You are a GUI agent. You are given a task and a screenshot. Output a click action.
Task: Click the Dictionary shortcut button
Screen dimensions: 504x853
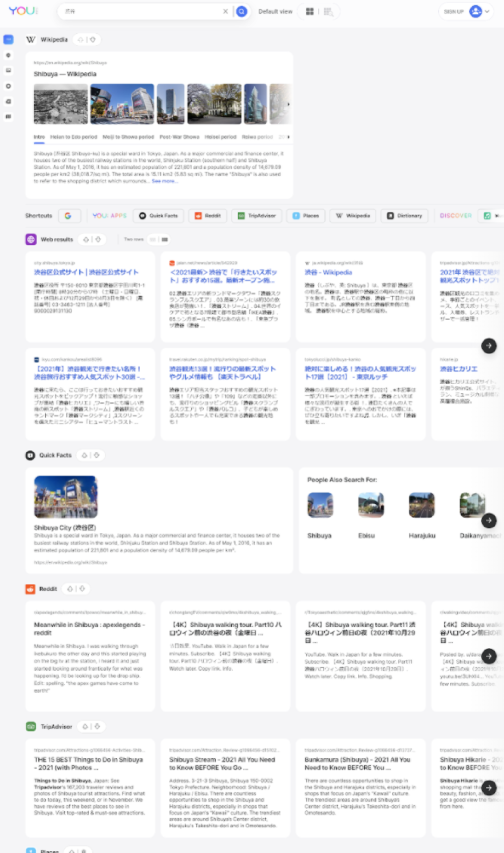[404, 216]
